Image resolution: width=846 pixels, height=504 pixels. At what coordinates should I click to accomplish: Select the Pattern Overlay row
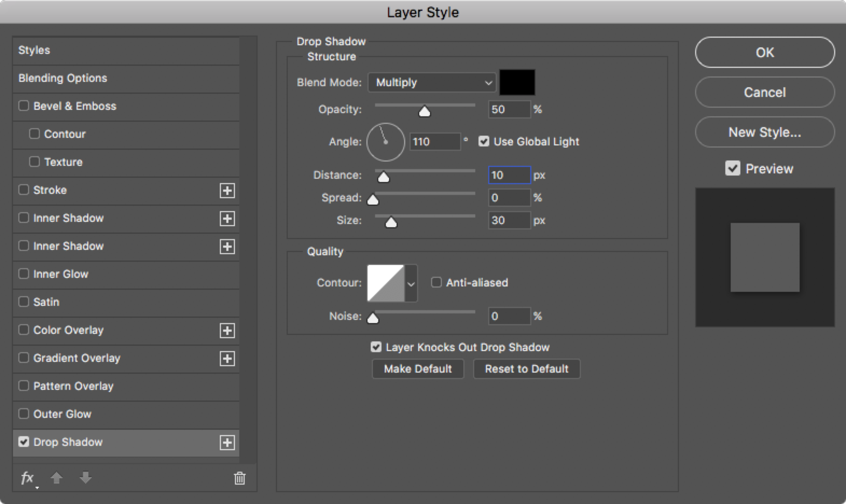click(126, 386)
